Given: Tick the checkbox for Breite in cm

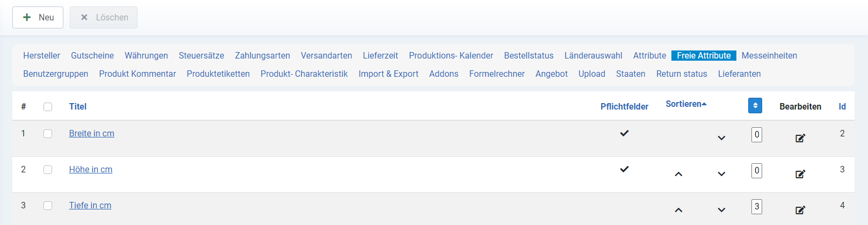Looking at the screenshot, I should tap(48, 134).
